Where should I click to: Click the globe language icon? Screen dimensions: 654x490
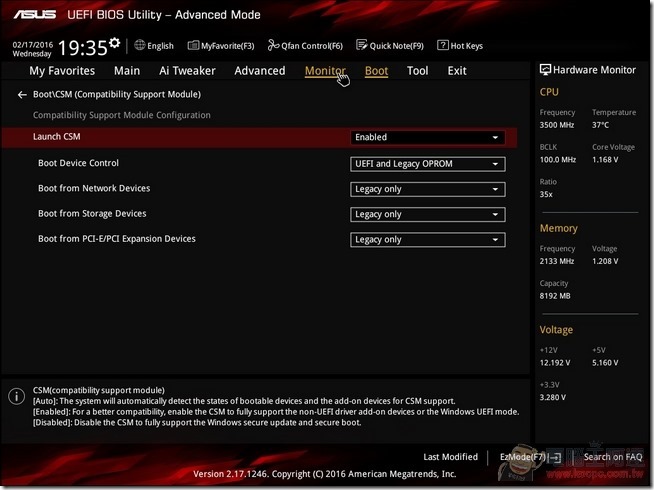[x=140, y=45]
